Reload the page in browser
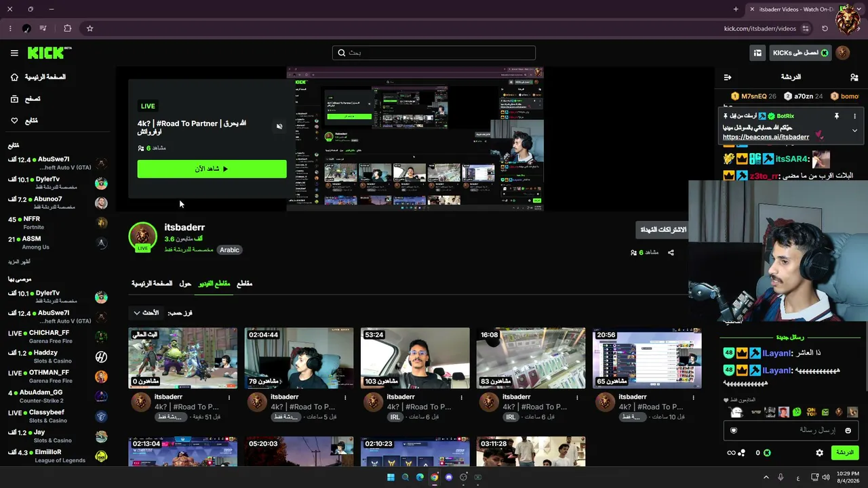The height and width of the screenshot is (488, 868). (825, 28)
